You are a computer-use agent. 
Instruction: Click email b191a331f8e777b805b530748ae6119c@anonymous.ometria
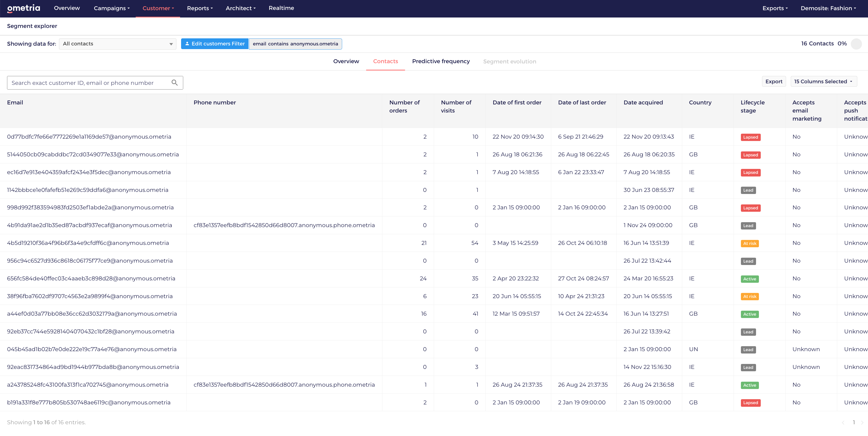[x=89, y=403]
